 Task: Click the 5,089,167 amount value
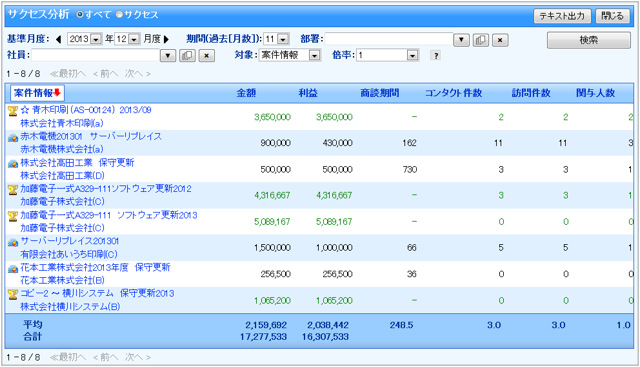tap(272, 222)
